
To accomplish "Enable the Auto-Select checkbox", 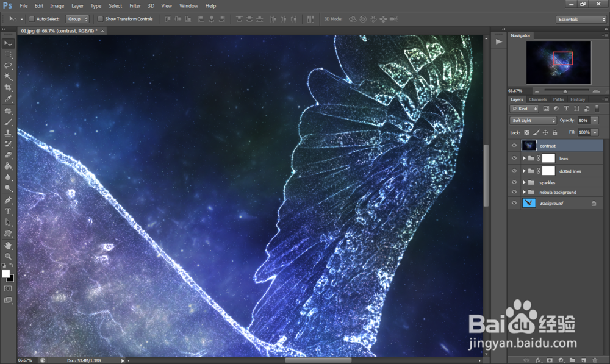I will pos(32,19).
